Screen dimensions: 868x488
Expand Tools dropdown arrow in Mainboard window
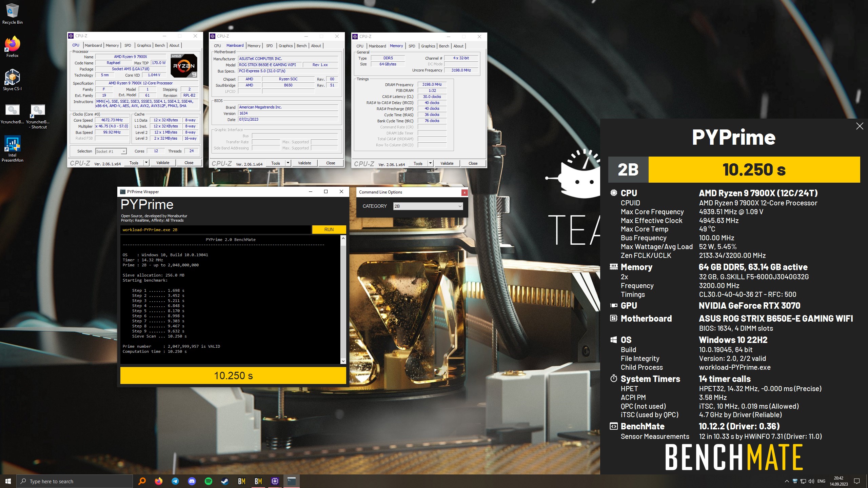coord(288,163)
